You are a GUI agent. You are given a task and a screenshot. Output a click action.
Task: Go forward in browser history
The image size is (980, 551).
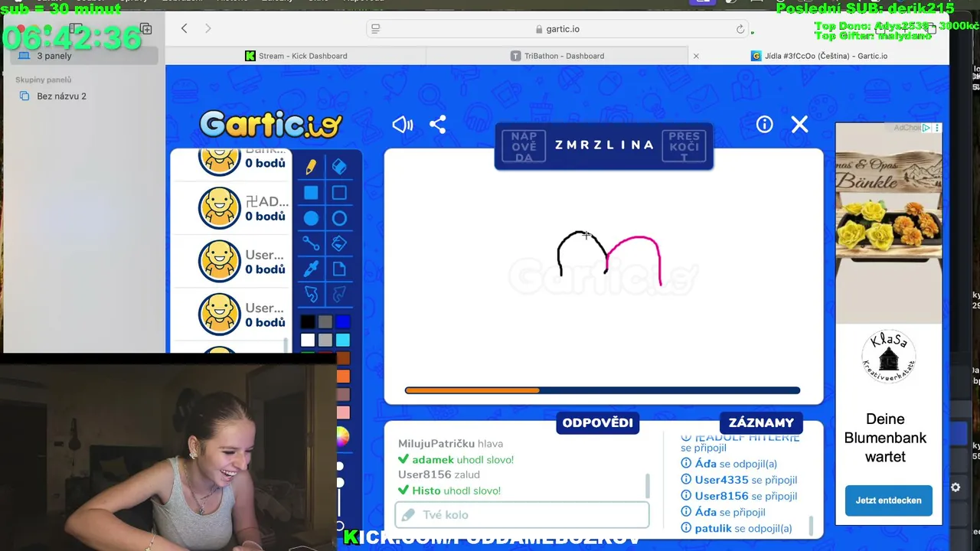(207, 28)
